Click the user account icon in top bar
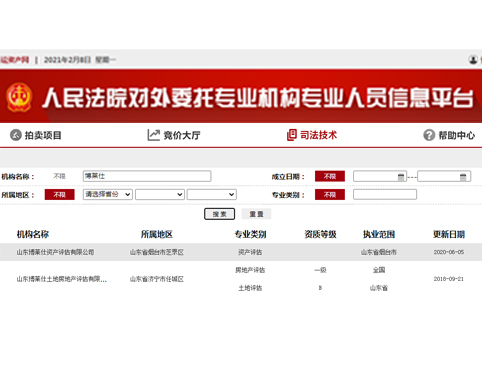This screenshot has height=378, width=482. pos(473,60)
